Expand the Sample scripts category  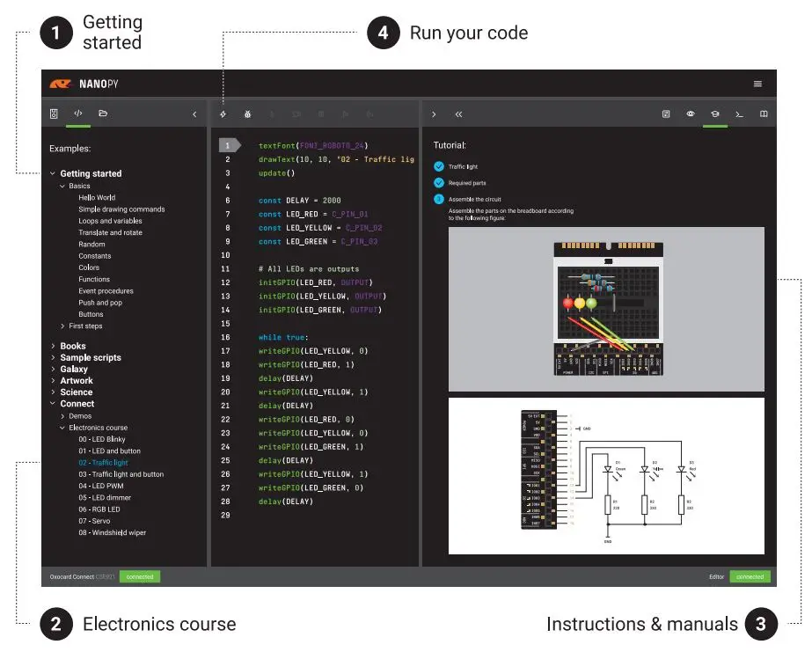(x=53, y=357)
